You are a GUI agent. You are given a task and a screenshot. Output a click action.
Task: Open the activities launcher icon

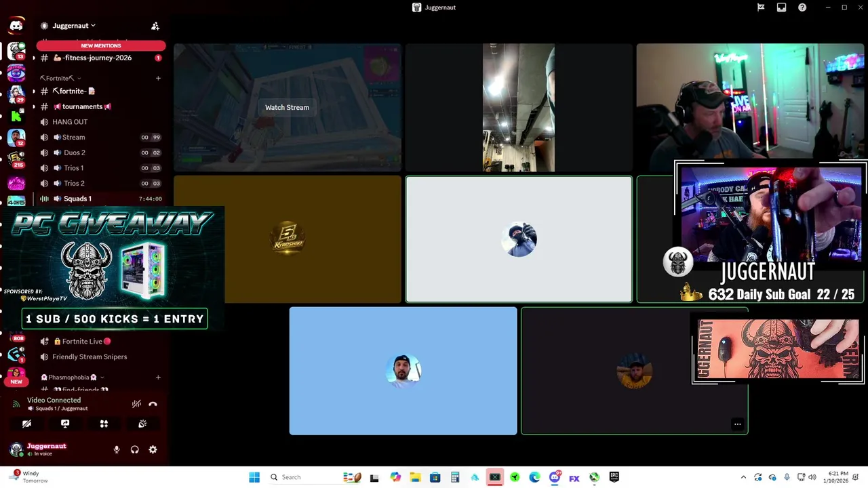pos(104,424)
